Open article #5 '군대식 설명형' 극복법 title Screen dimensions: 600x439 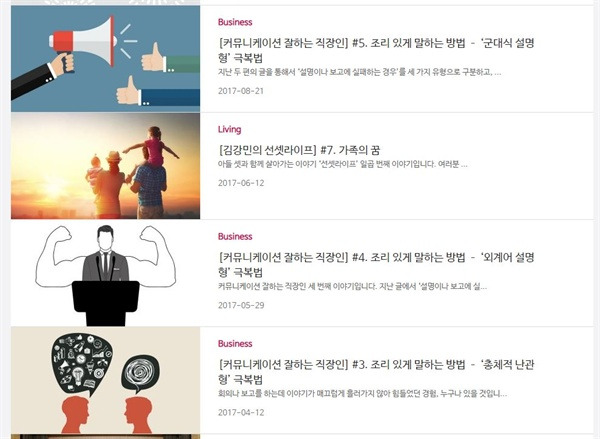point(376,50)
